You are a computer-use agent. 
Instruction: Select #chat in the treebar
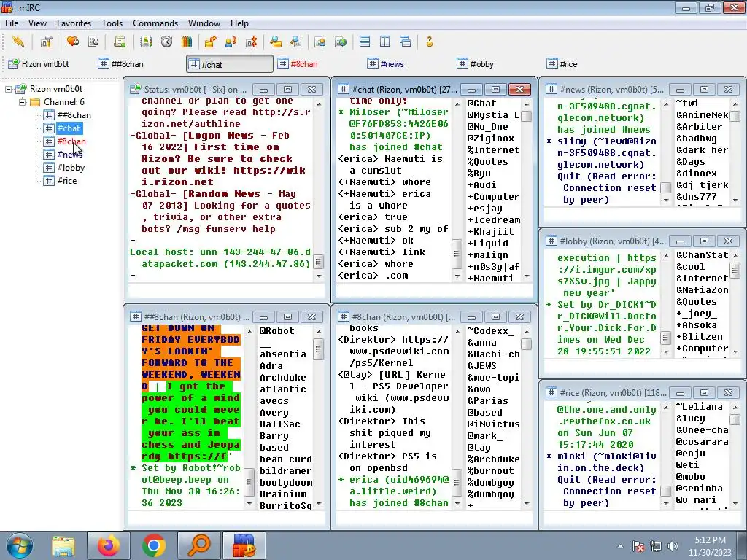click(69, 128)
